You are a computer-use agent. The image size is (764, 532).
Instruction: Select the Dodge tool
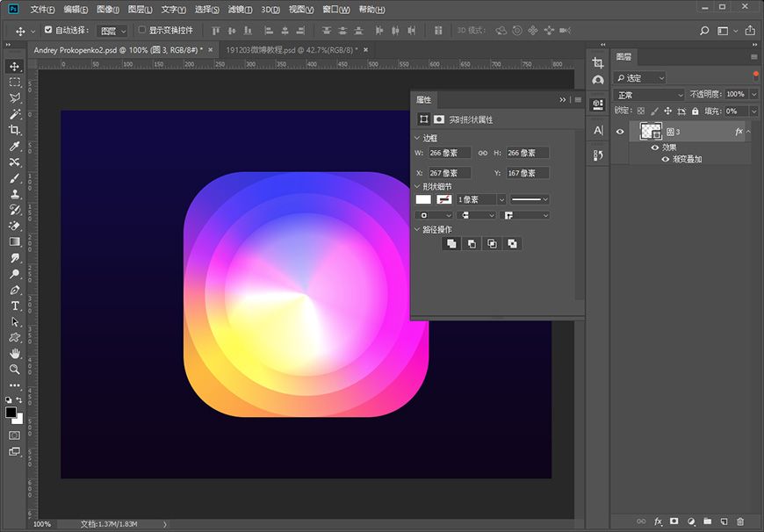[15, 274]
